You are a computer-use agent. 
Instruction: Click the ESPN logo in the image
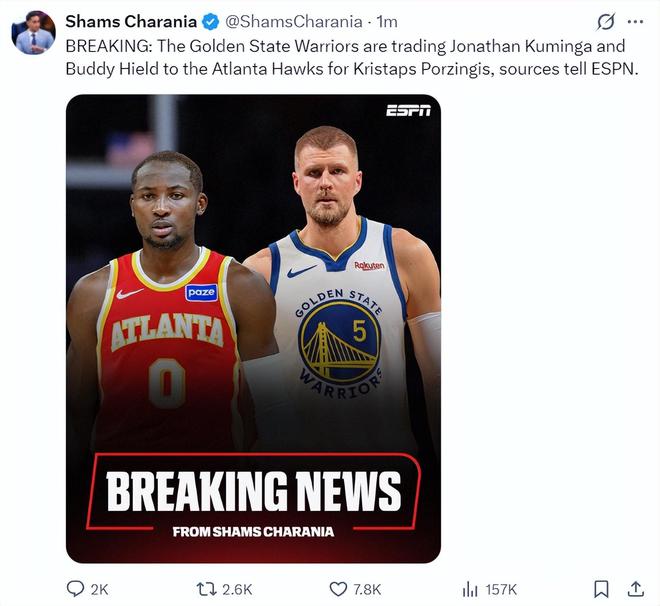pyautogui.click(x=407, y=110)
